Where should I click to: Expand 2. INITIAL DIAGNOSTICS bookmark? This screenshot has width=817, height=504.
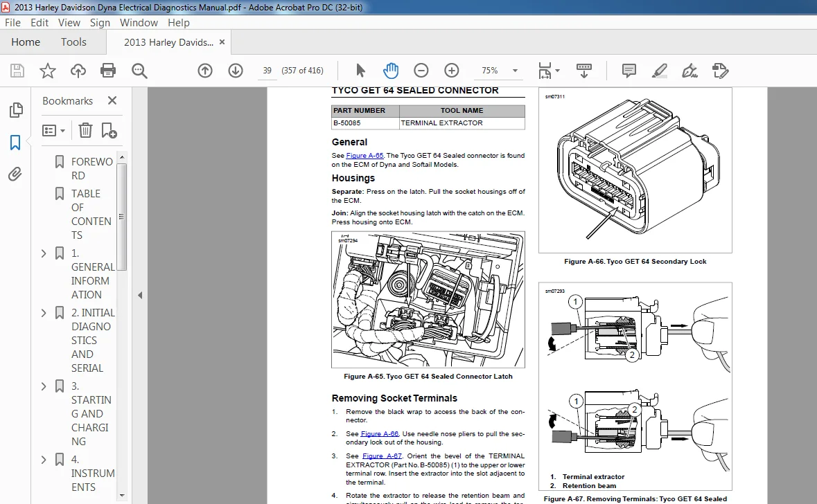(44, 313)
